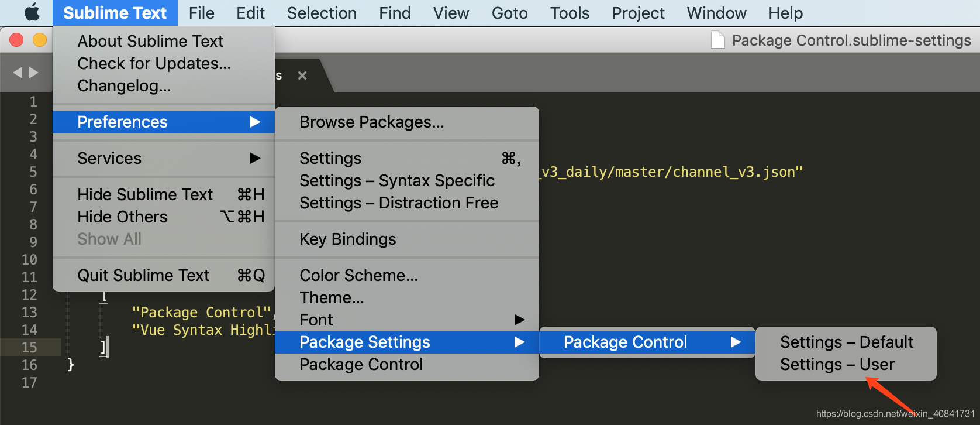This screenshot has height=425, width=980.
Task: Click the Package Control.sublime-settings window title
Action: click(x=851, y=40)
